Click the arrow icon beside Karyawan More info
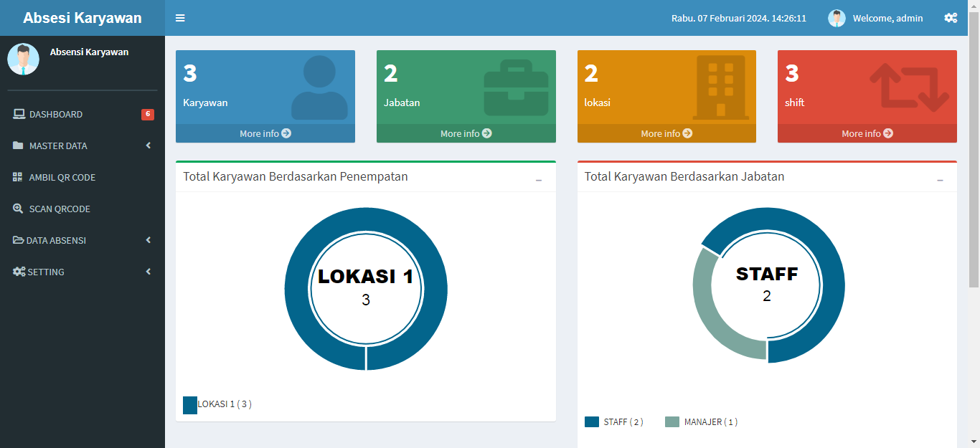Viewport: 980px width, 448px height. point(286,133)
